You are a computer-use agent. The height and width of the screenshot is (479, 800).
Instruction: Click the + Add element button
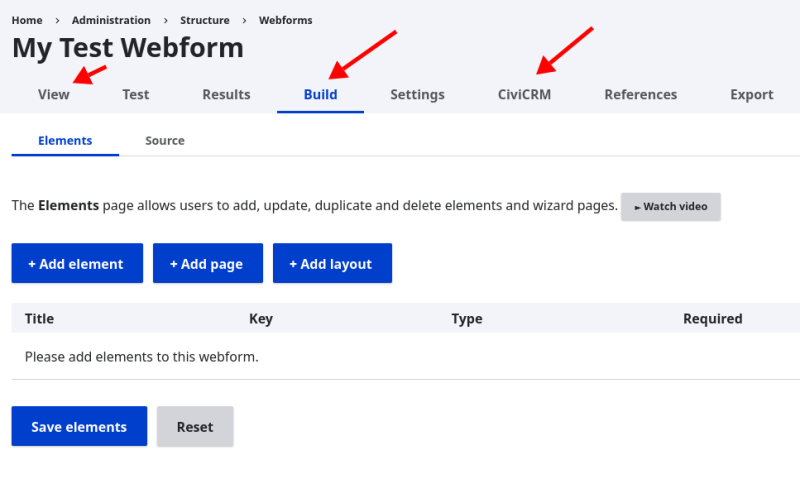pos(77,263)
